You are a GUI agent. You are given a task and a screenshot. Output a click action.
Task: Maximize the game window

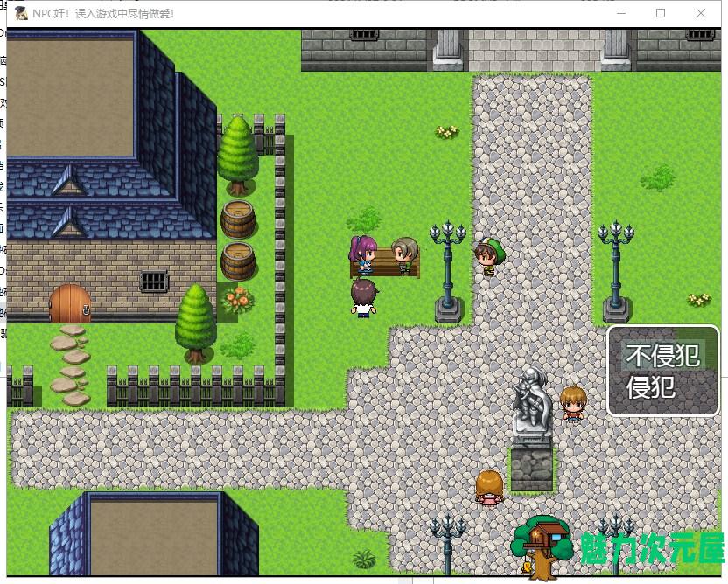point(661,13)
